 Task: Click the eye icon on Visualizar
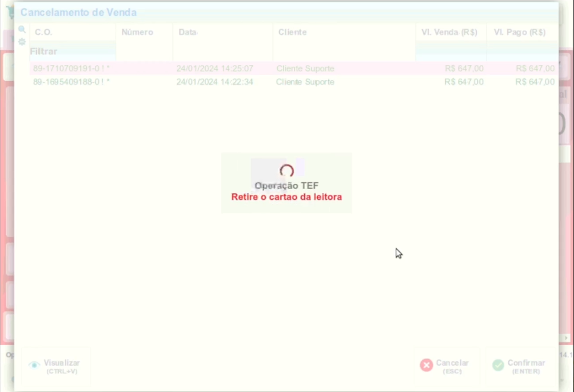click(x=34, y=365)
